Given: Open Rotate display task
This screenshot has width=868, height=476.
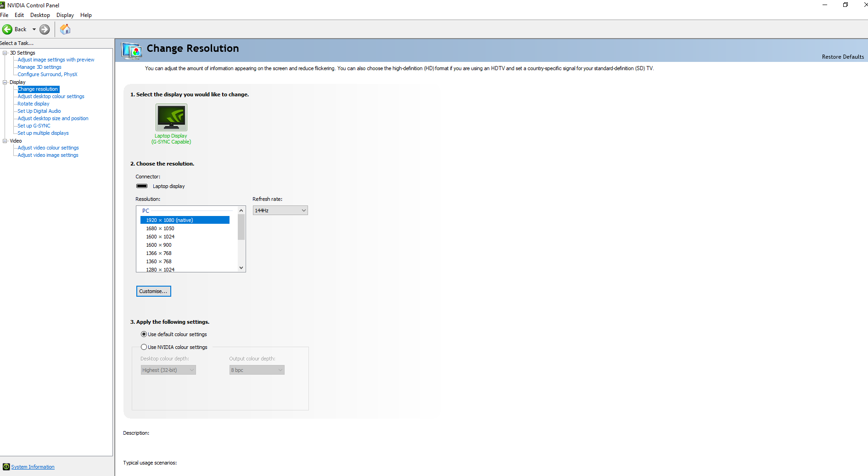Looking at the screenshot, I should click(x=34, y=104).
